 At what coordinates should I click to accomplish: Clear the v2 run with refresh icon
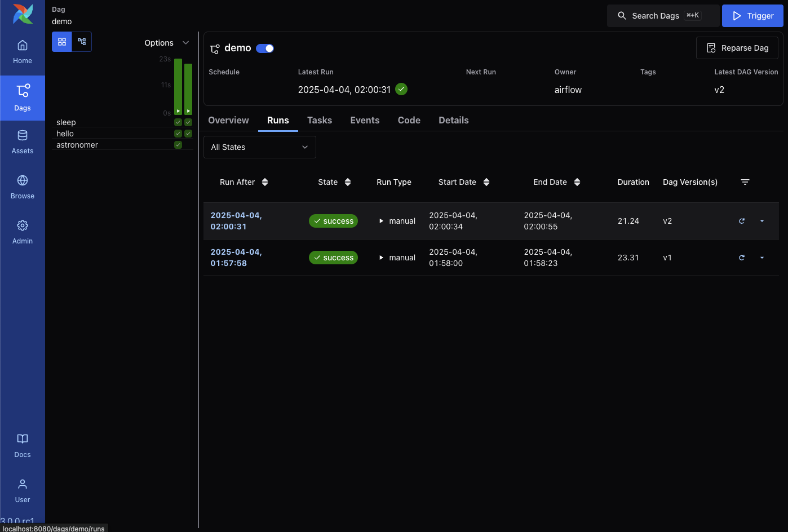tap(742, 221)
